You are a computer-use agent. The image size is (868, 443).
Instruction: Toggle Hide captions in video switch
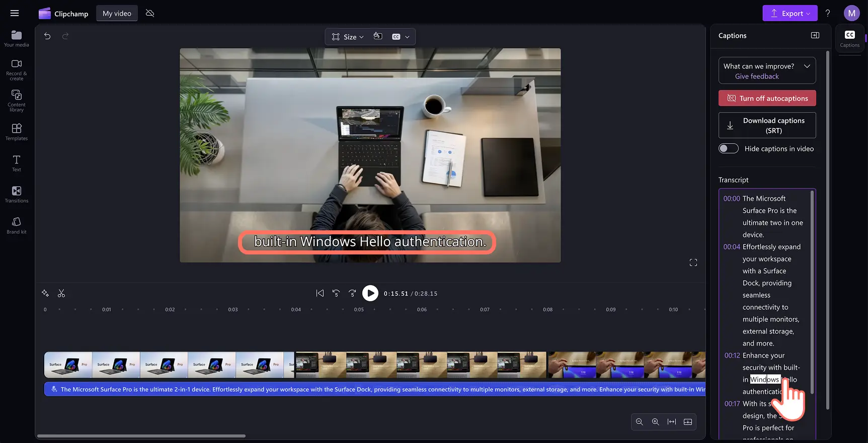[729, 148]
